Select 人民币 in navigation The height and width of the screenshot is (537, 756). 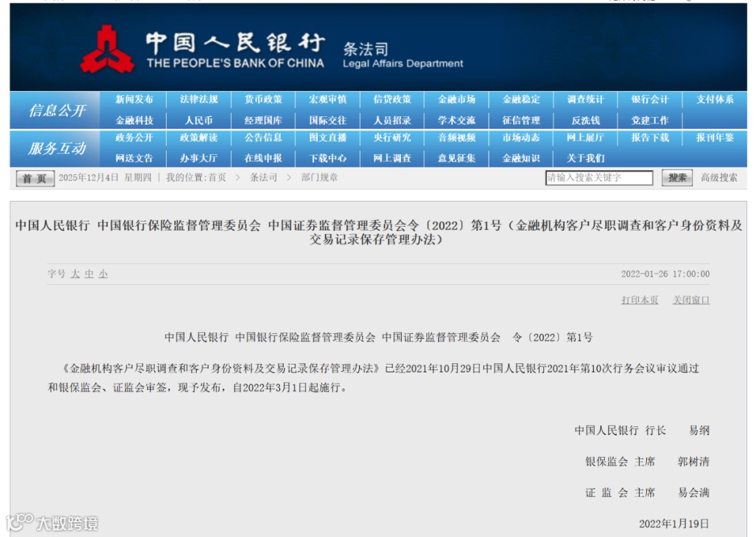coord(199,120)
